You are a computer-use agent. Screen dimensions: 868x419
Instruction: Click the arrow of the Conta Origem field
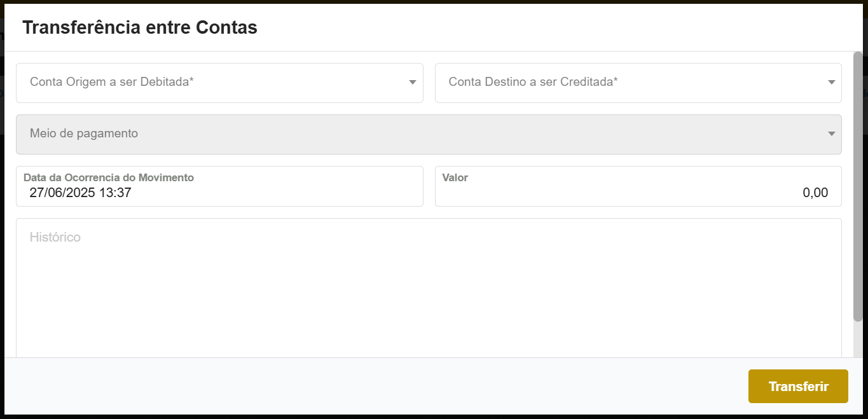(413, 83)
